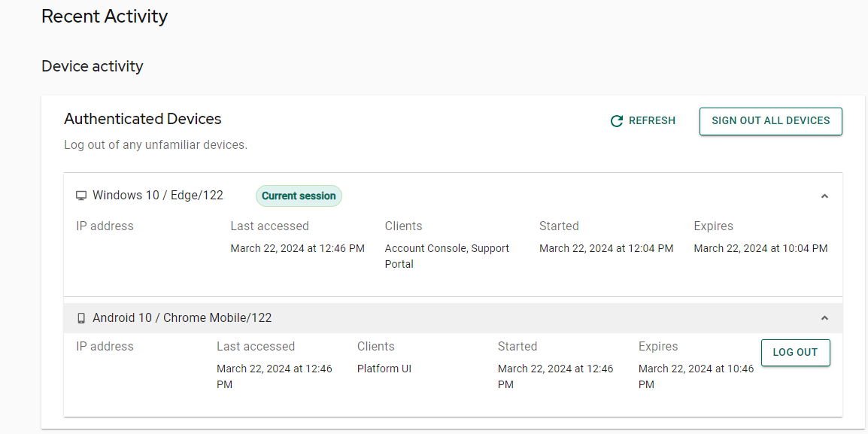Click Account Console, Support Portal clients text
The height and width of the screenshot is (434, 868).
pyautogui.click(x=447, y=256)
